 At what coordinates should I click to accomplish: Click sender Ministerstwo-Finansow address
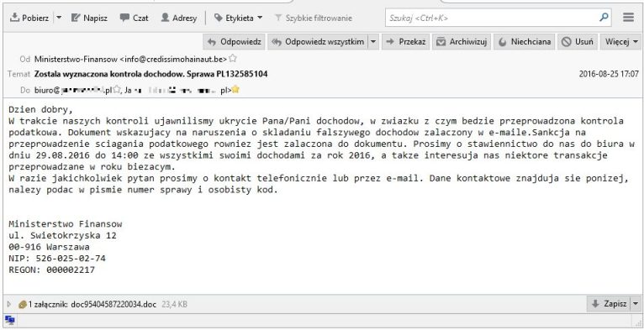[x=130, y=59]
